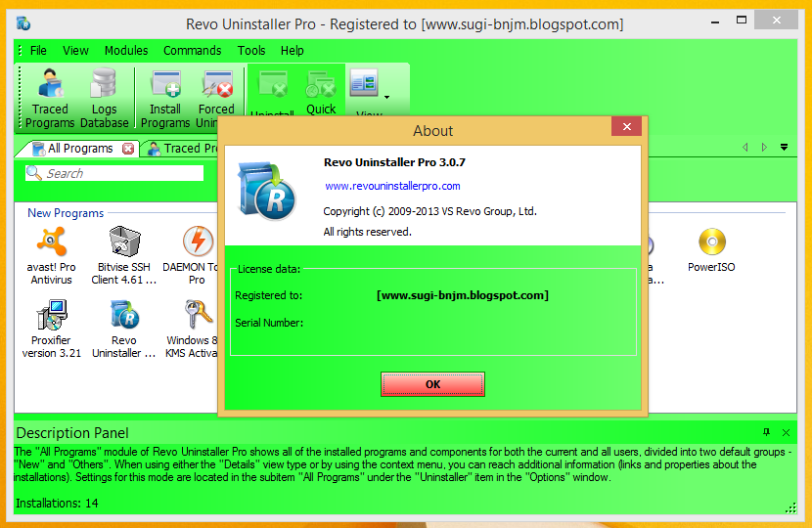Click the Revo Uninstaller Pro 3.0.7 title
The height and width of the screenshot is (528, 812).
tap(394, 162)
